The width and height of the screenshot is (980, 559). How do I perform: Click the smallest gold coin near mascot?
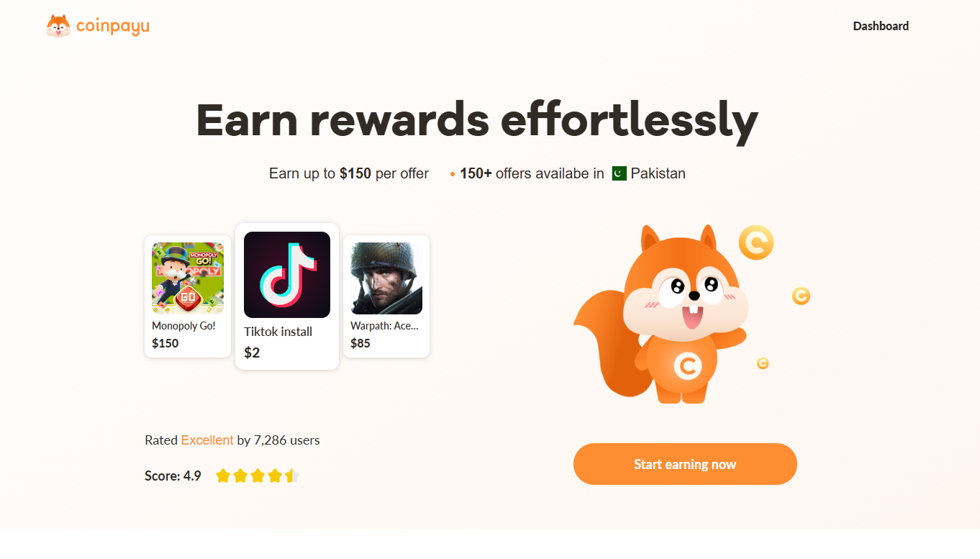[763, 363]
